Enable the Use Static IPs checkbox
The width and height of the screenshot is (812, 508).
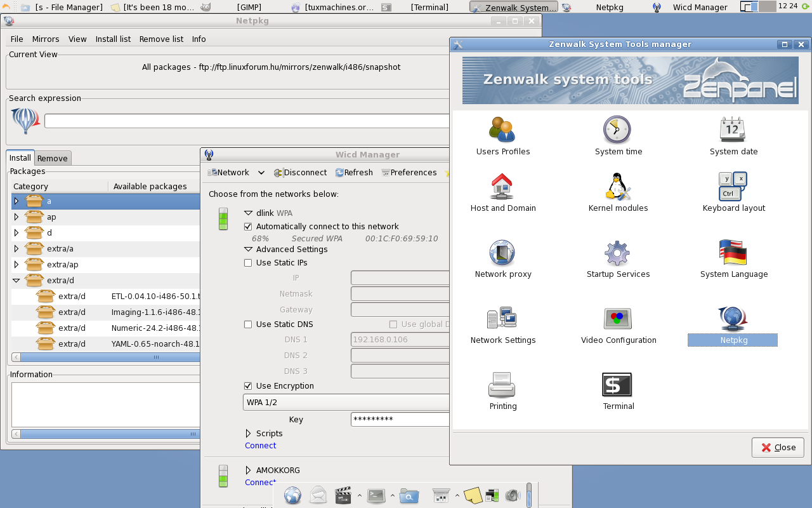click(248, 263)
